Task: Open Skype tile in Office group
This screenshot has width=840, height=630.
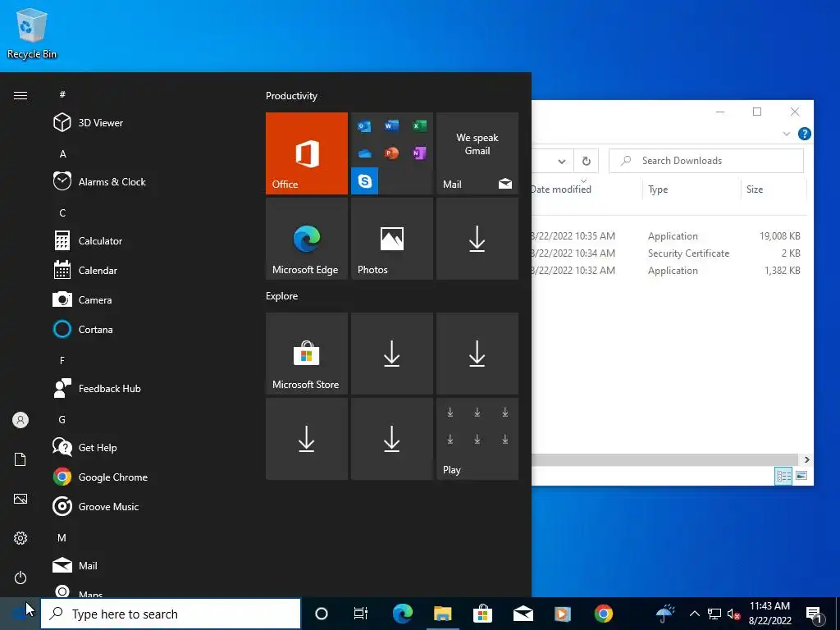Action: (x=365, y=180)
